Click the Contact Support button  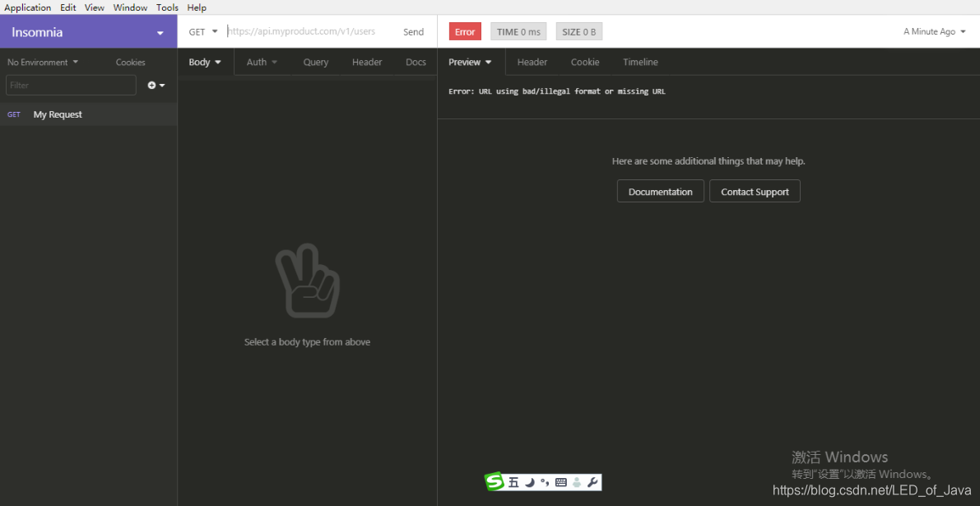[755, 192]
